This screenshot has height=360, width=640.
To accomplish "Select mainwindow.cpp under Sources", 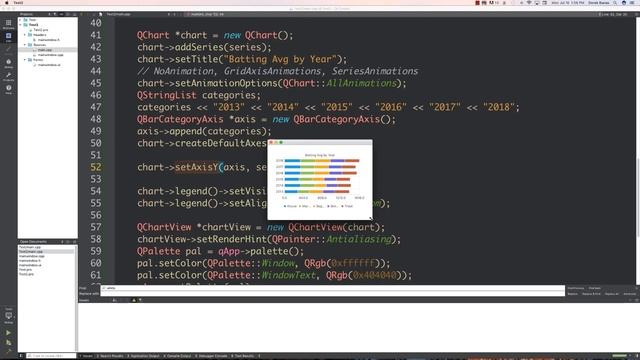I will 51,55.
